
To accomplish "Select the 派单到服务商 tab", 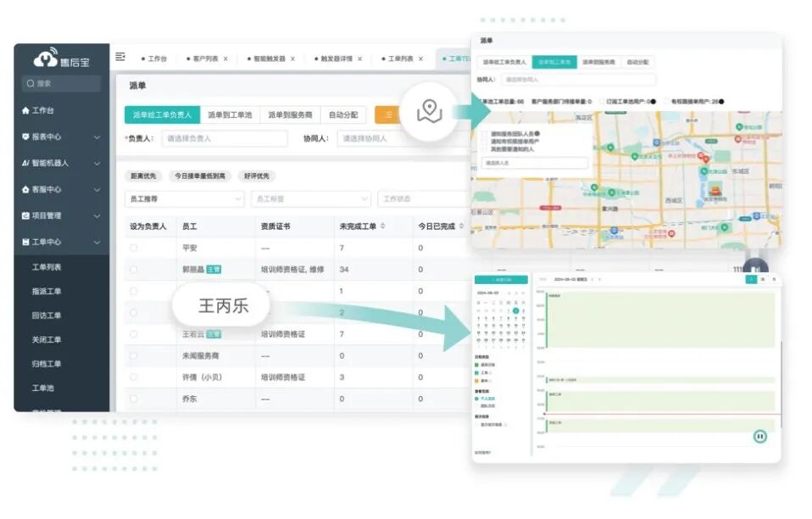I will click(x=291, y=114).
